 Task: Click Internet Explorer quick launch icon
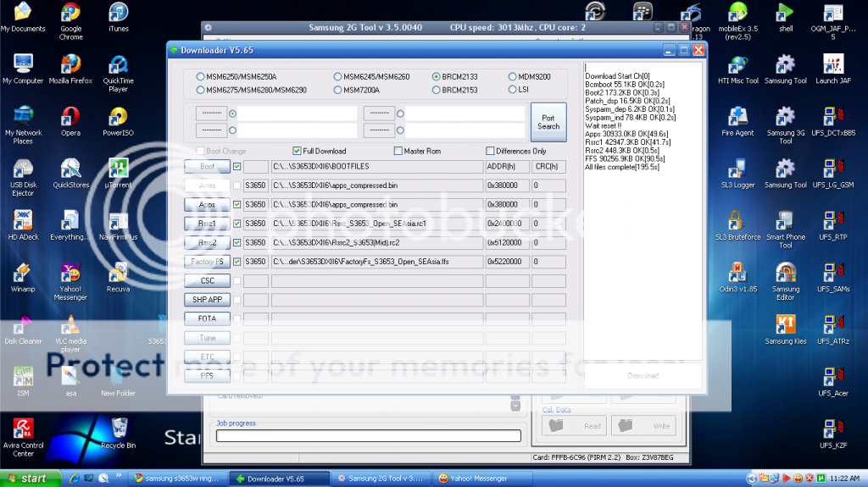[75, 479]
